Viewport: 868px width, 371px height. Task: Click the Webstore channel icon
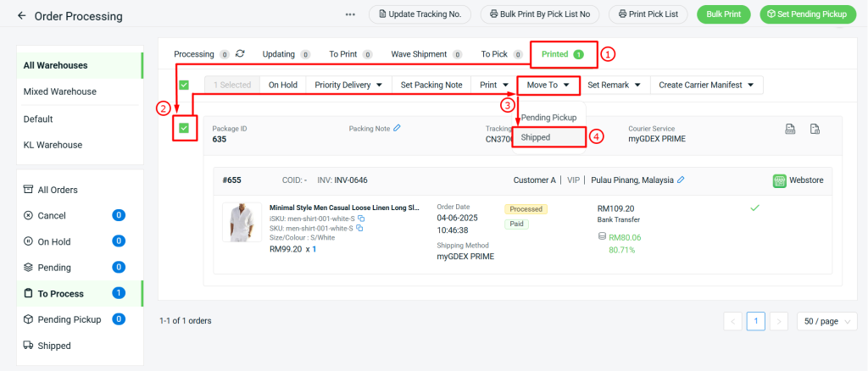[780, 180]
